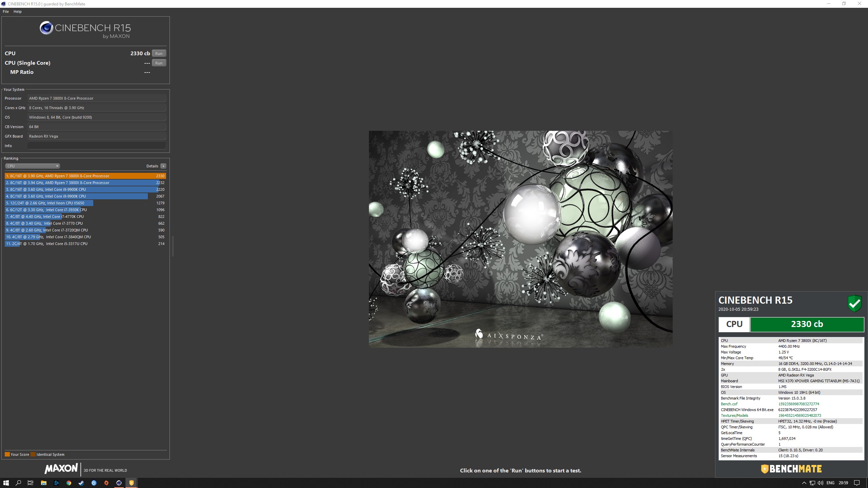Select ranking row i7-3770 662
Image resolution: width=868 pixels, height=488 pixels.
[x=85, y=223]
